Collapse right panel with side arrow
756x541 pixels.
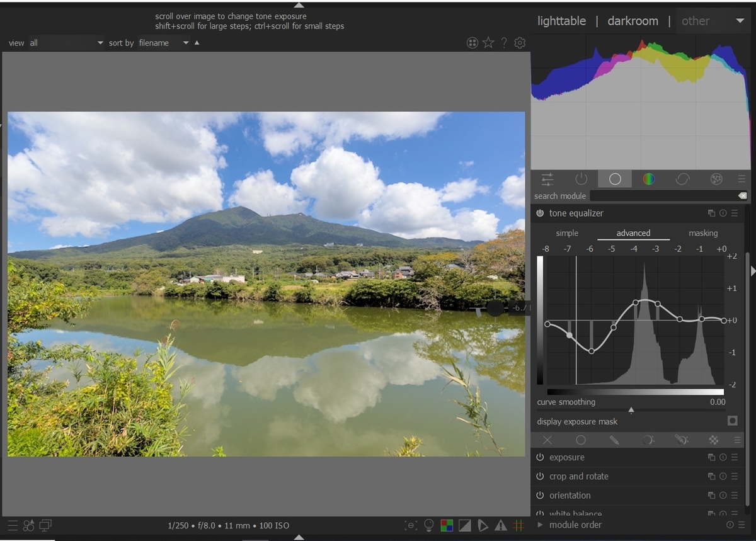[753, 270]
